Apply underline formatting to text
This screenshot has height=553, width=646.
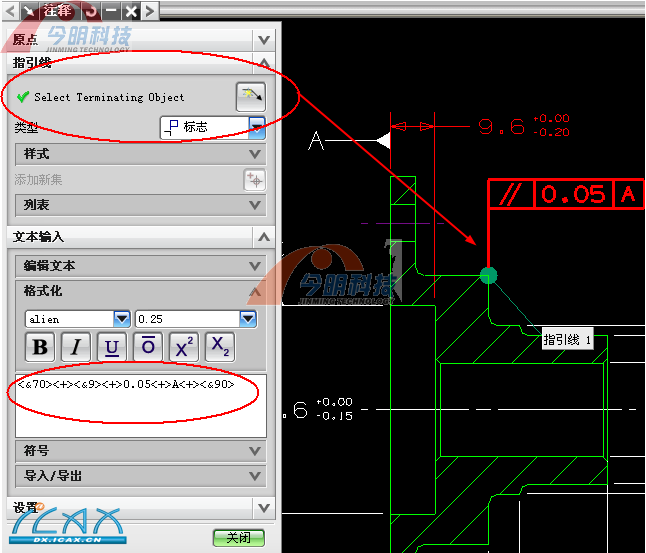[112, 347]
